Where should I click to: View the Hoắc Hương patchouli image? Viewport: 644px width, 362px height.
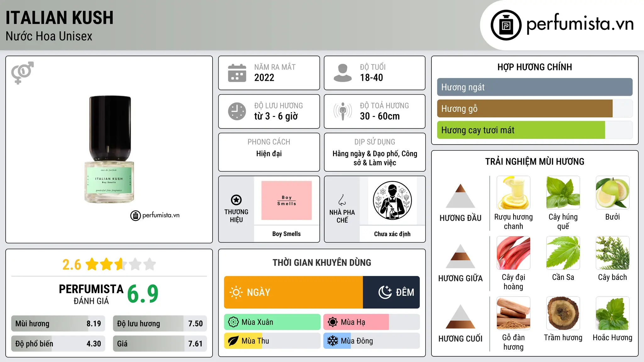(613, 313)
